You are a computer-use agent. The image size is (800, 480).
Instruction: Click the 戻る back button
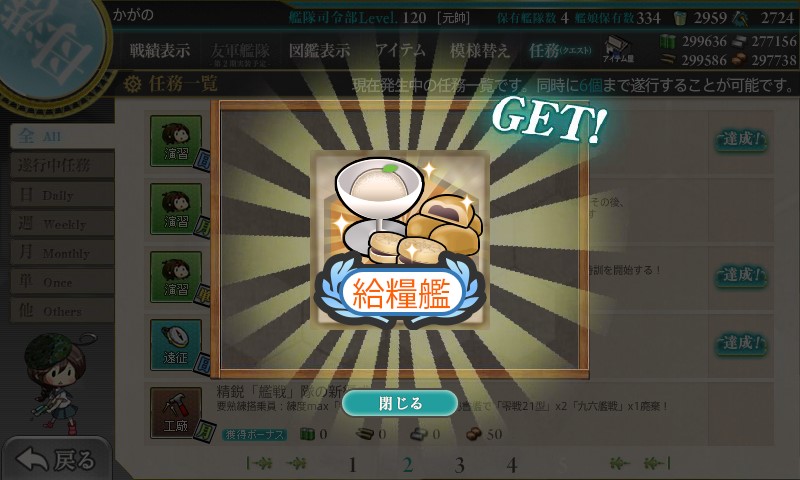point(56,460)
